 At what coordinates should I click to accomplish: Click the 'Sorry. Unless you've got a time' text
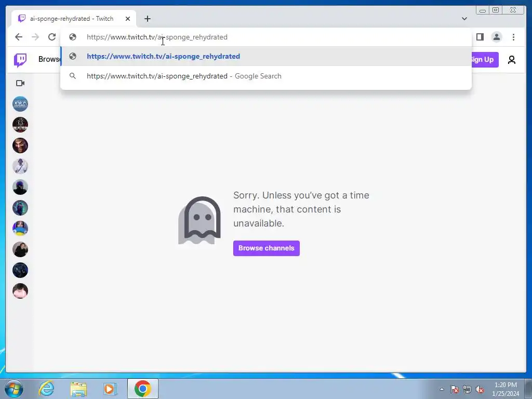click(x=301, y=195)
